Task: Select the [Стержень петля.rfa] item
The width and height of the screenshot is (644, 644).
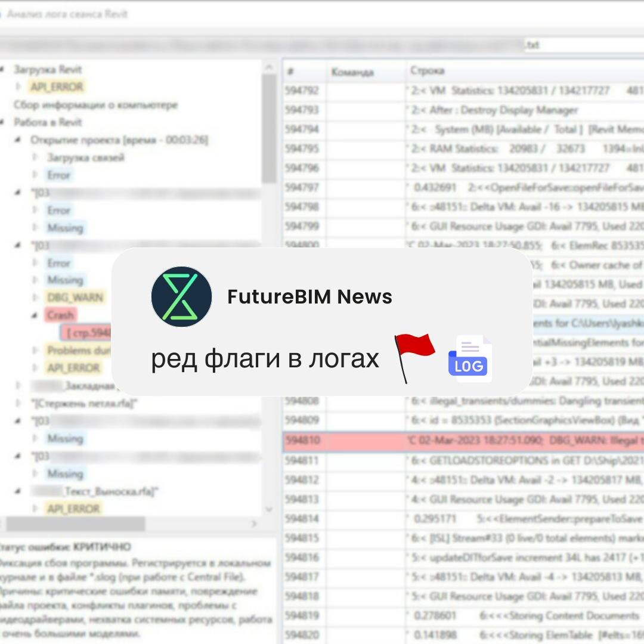Action: pos(84,403)
